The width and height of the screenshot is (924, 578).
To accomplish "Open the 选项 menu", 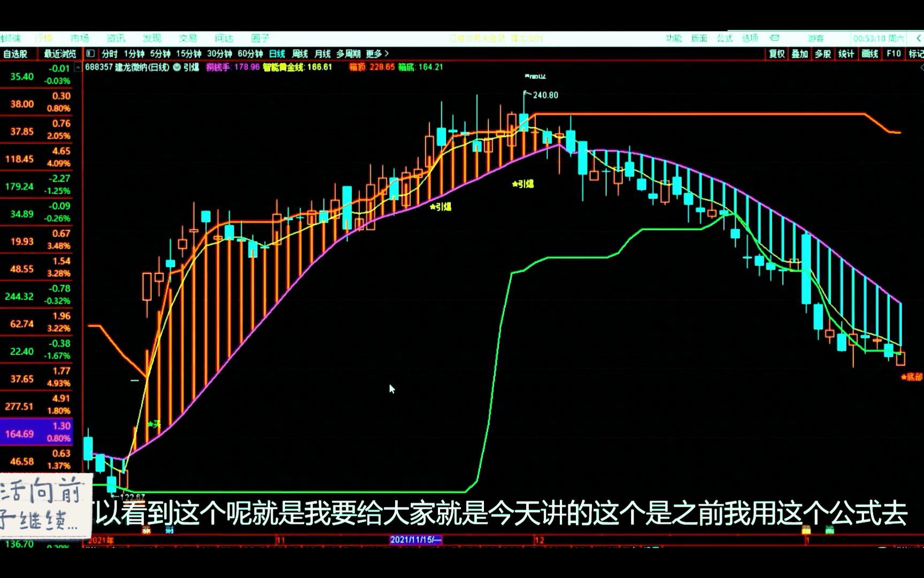I will 750,38.
